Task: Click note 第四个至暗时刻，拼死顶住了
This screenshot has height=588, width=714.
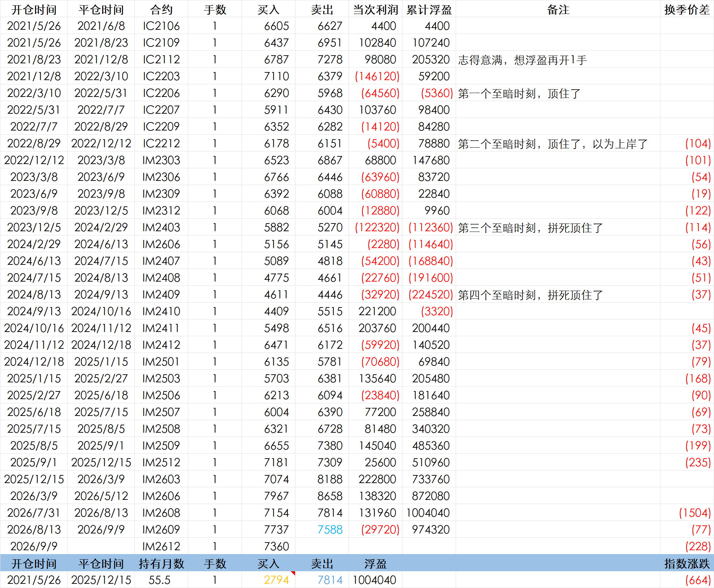Action: [531, 295]
